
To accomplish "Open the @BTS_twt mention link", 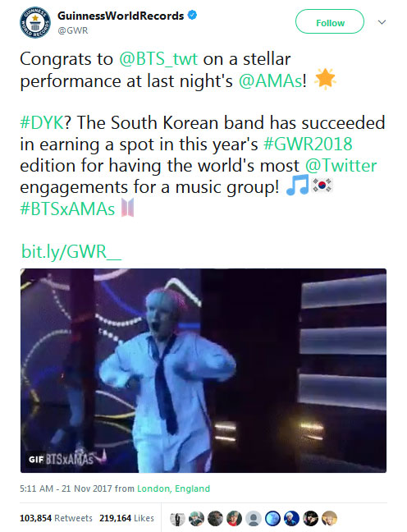I will 158,59.
